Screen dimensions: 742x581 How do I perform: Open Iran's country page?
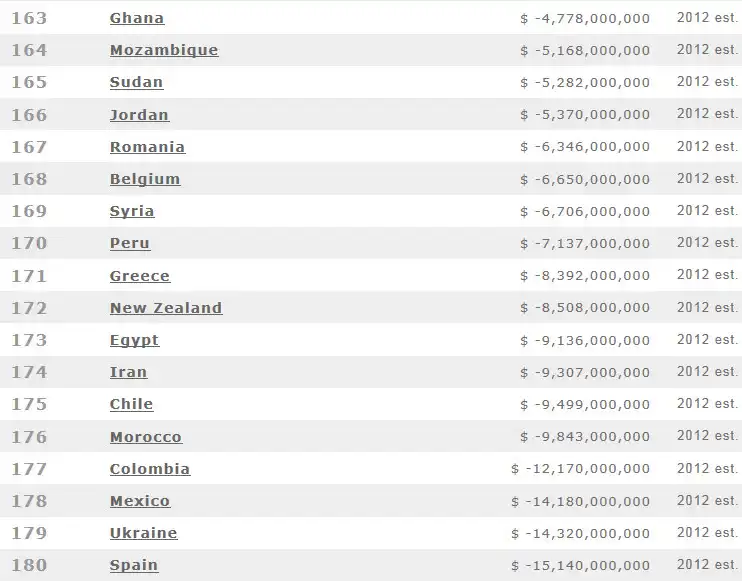pos(128,372)
